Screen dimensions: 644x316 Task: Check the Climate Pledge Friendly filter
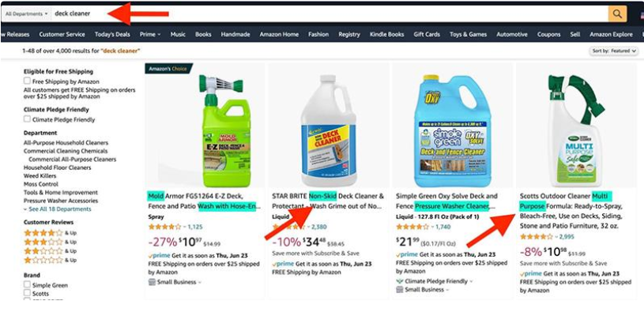27,119
